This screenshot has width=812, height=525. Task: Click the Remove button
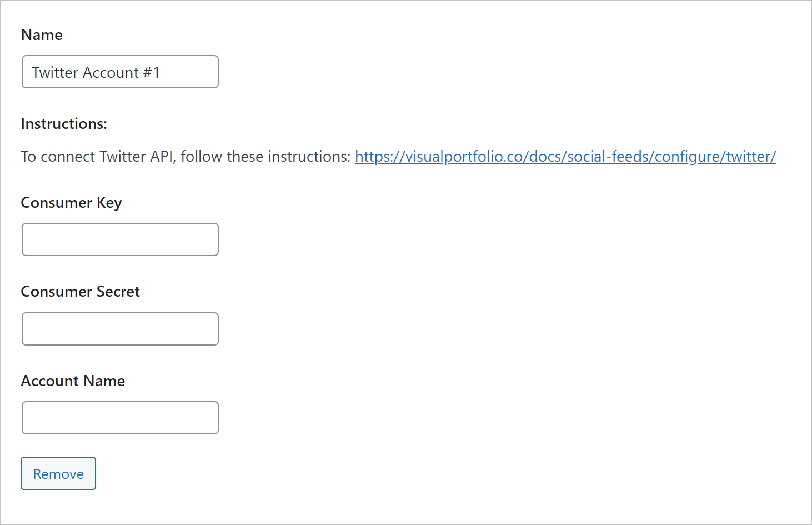pos(58,473)
